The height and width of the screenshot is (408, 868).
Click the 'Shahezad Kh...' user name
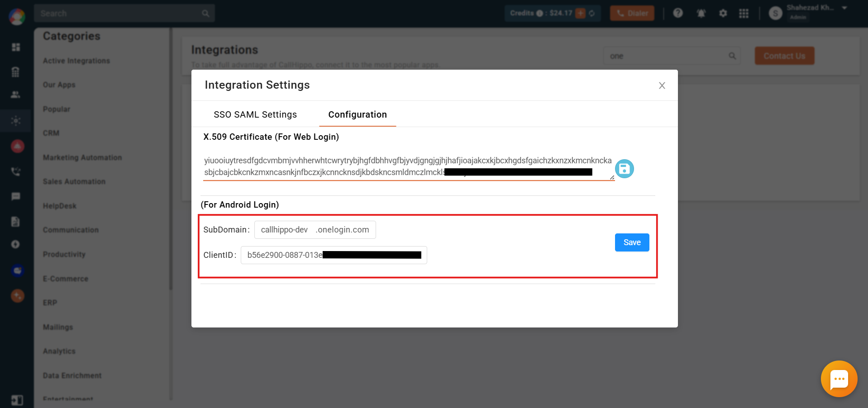[x=810, y=8]
